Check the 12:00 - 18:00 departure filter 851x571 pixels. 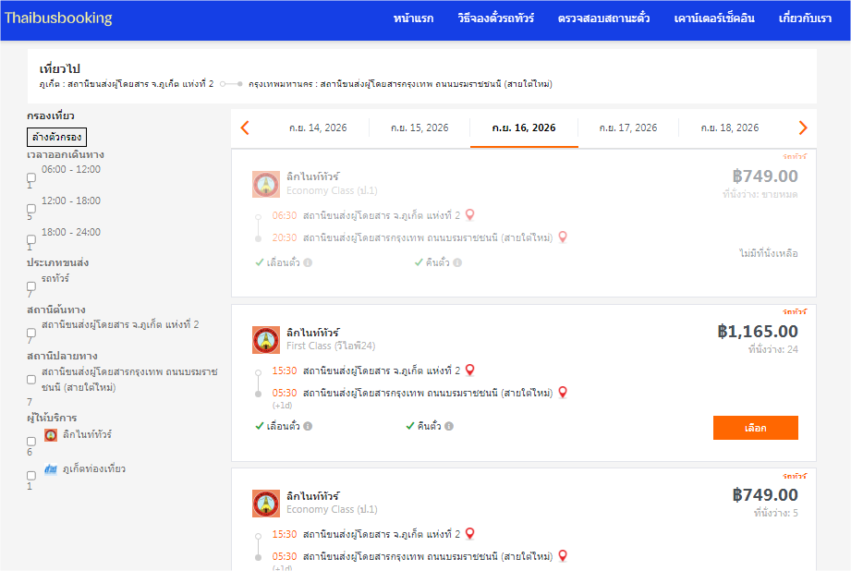[31, 208]
